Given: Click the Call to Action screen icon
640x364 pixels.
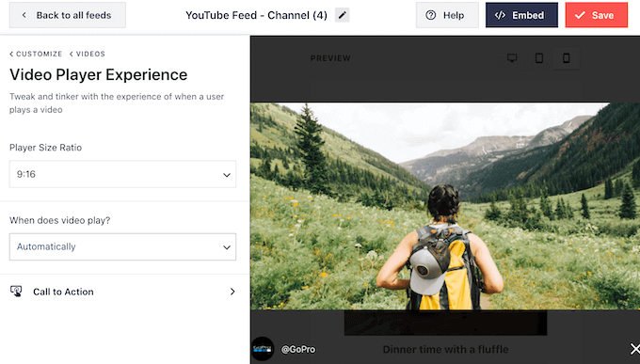Looking at the screenshot, I should tap(16, 291).
